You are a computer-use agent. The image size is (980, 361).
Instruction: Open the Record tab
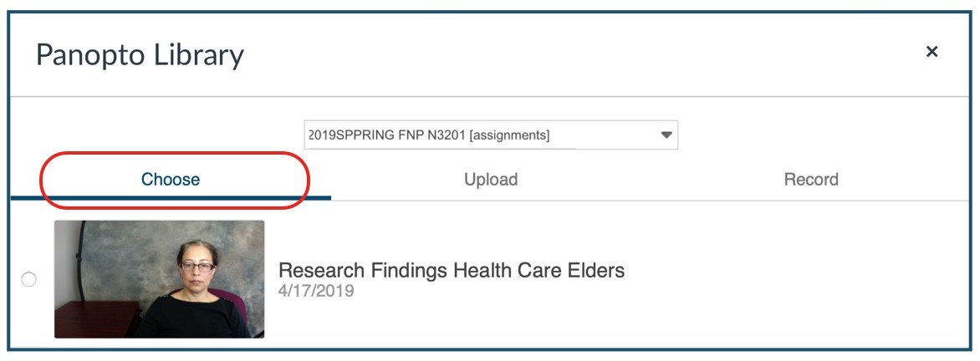(x=810, y=180)
